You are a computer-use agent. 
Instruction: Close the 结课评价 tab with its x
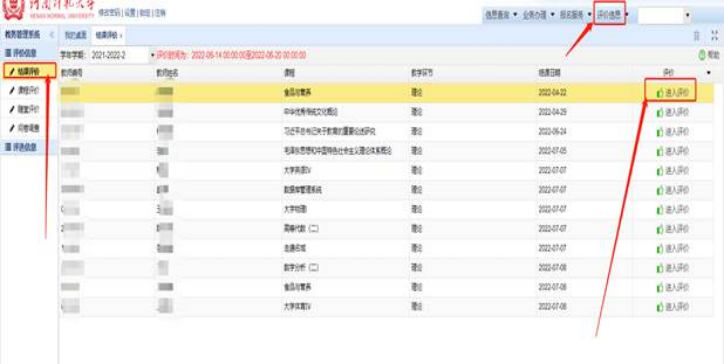121,36
